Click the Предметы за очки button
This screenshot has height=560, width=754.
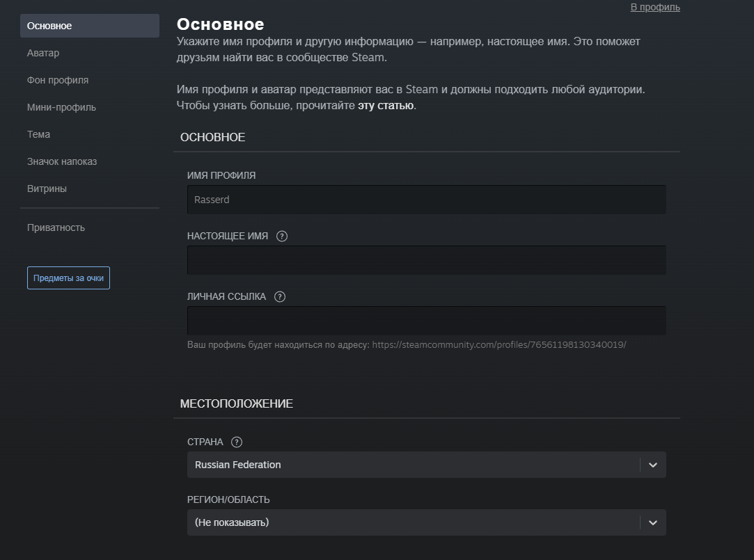point(68,278)
